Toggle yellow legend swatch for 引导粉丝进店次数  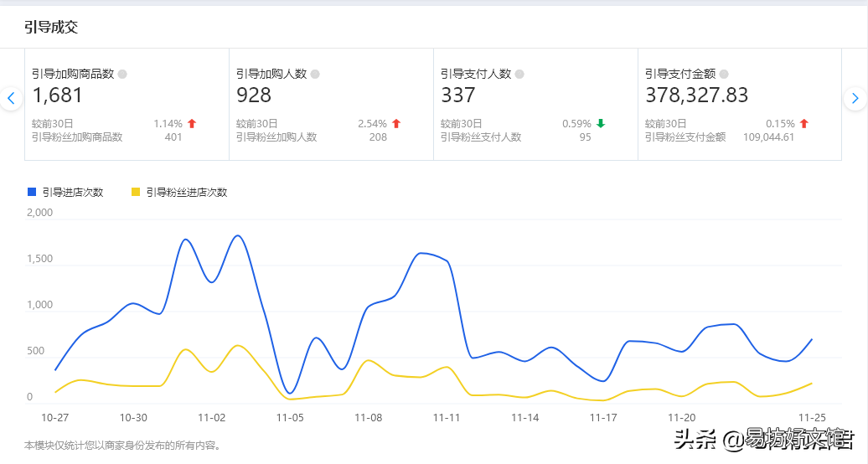coord(135,192)
